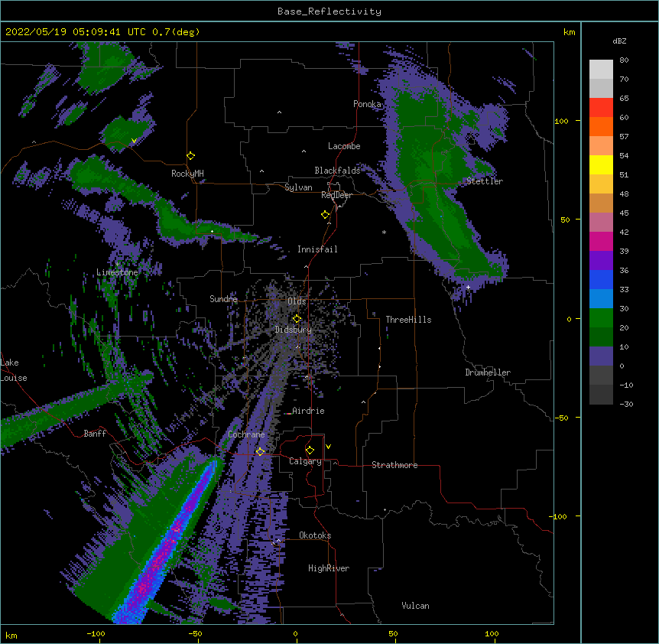Click the Didsbury label

pyautogui.click(x=294, y=330)
